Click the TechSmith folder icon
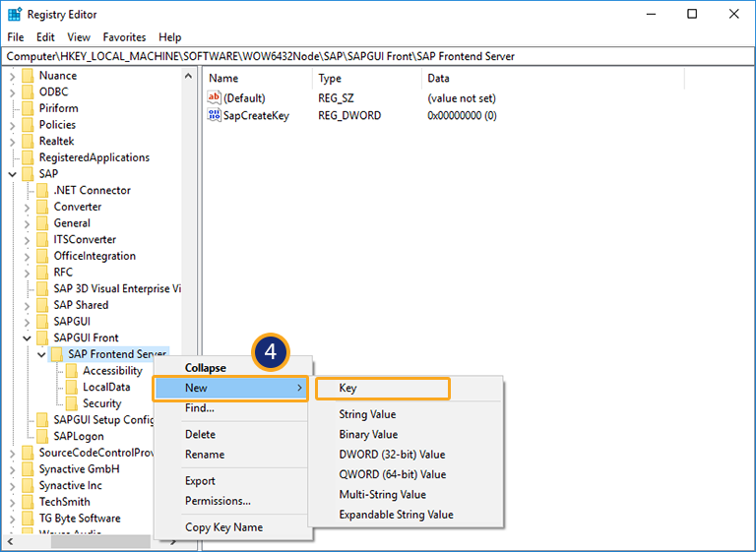This screenshot has width=756, height=552. click(x=28, y=502)
